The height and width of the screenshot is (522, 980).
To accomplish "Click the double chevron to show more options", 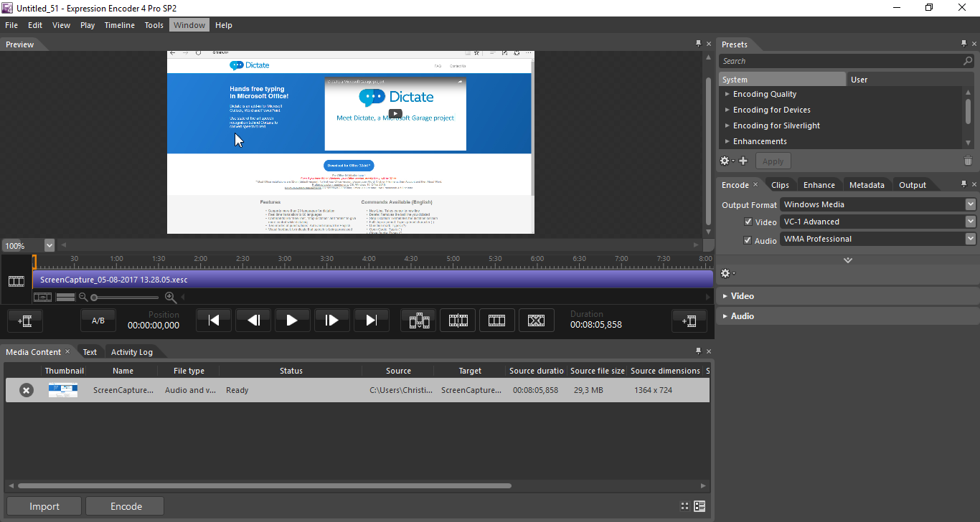I will click(848, 260).
